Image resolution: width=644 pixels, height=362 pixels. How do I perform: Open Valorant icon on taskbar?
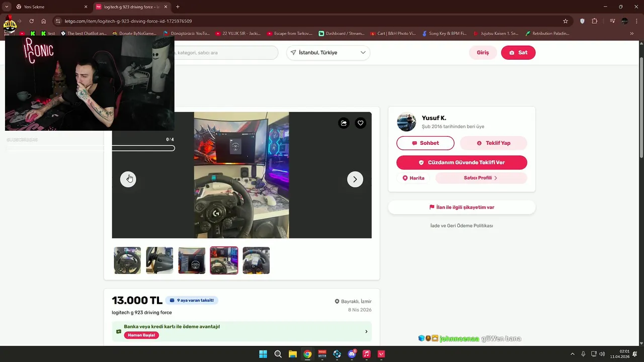pos(381,354)
